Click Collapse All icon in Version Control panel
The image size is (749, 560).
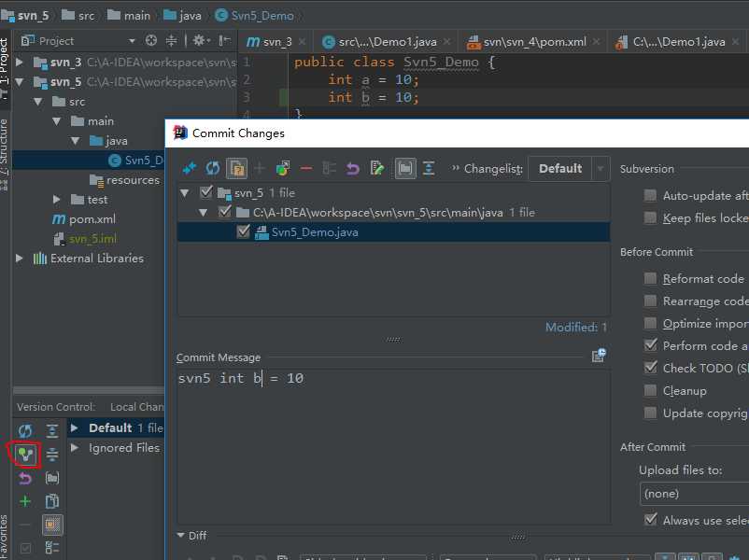(52, 454)
